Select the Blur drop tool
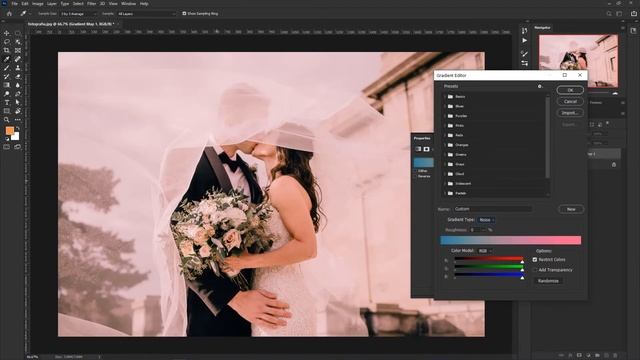 coord(18,85)
